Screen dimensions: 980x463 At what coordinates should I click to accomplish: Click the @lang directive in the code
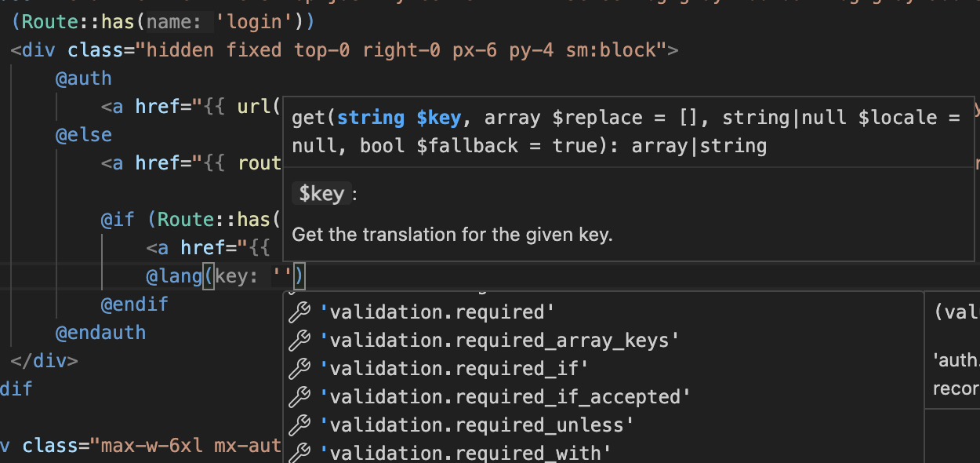pyautogui.click(x=174, y=276)
